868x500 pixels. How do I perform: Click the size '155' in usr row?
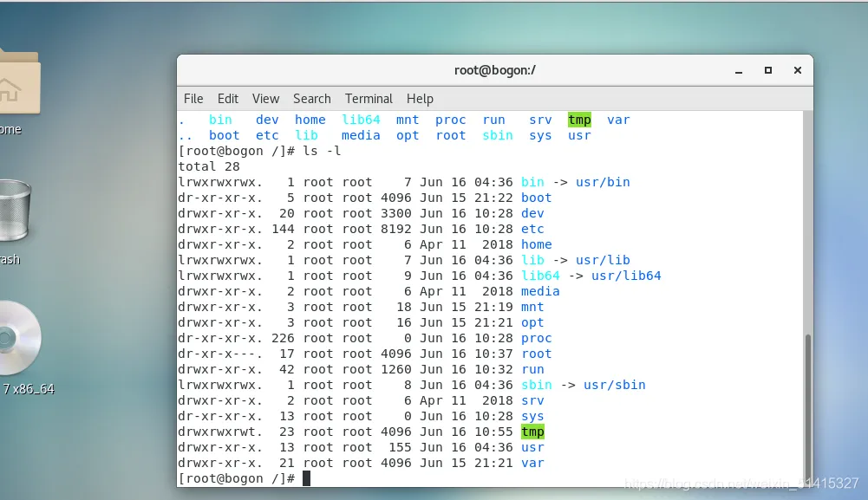click(400, 447)
